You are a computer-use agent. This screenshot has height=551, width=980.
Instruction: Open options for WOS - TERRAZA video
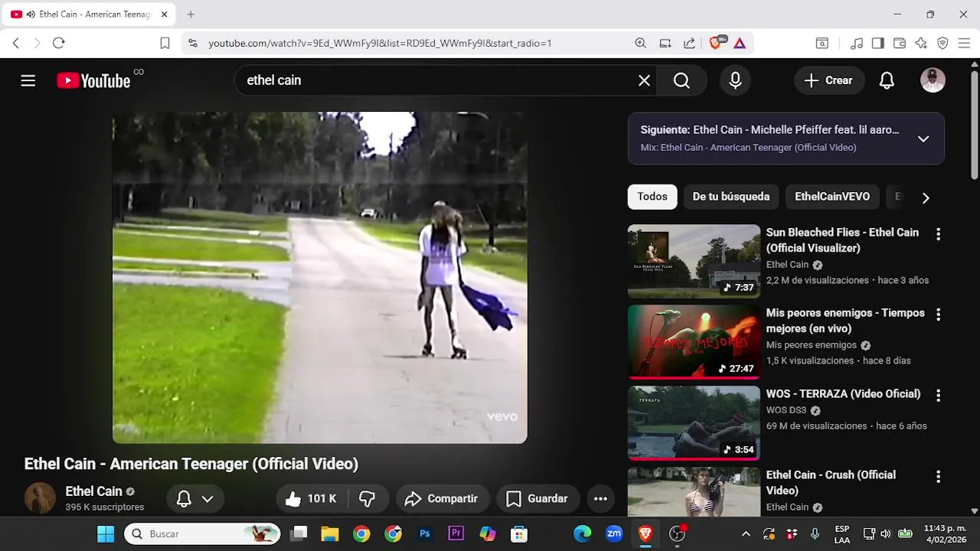[x=938, y=396]
